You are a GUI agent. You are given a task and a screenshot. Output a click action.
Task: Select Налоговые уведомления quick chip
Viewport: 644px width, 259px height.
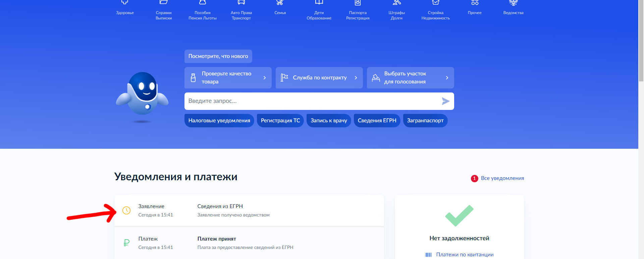[x=219, y=121]
